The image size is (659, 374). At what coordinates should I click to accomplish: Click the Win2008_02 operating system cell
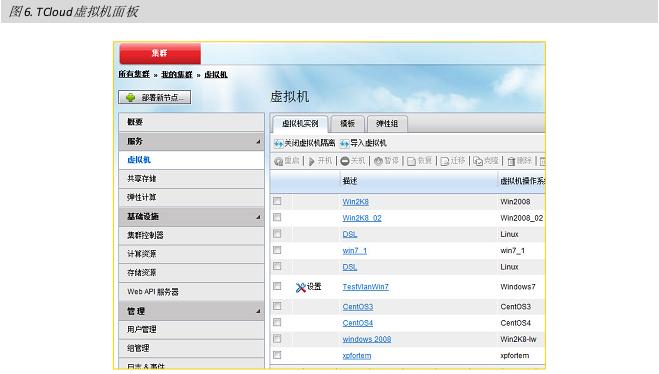pos(522,218)
